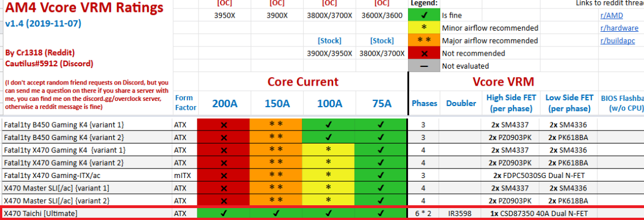Select the Core Current heading cell

[x=303, y=81]
